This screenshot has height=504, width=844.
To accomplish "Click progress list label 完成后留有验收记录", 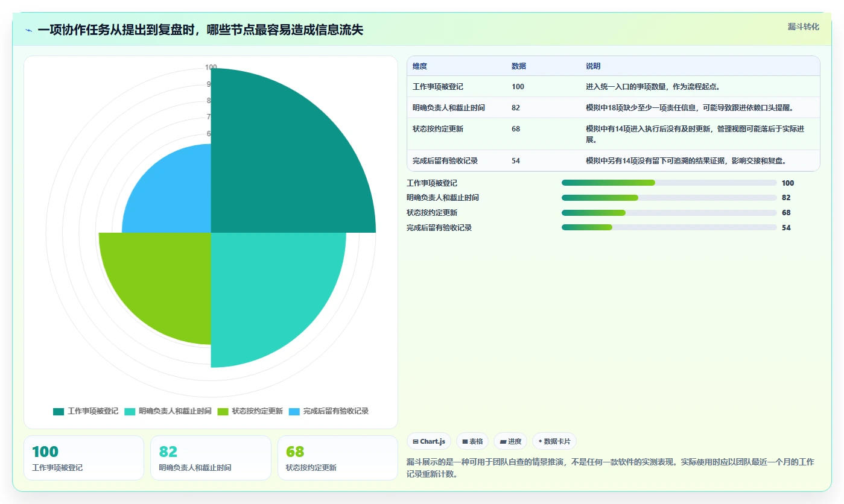I will (439, 228).
